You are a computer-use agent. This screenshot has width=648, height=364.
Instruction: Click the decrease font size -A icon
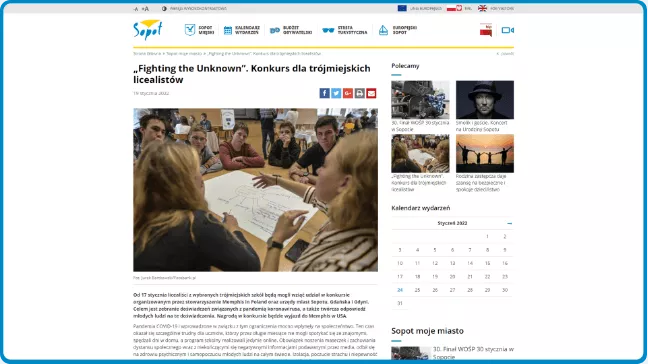(136, 9)
